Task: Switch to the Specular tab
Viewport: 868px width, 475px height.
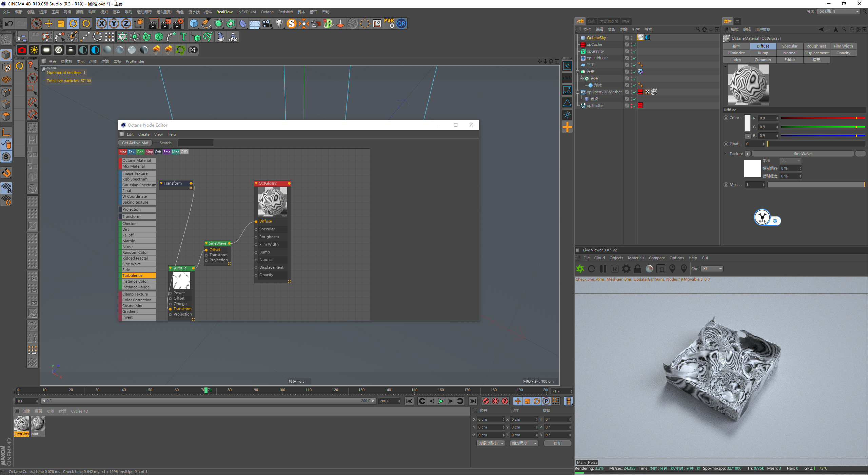Action: tap(789, 46)
